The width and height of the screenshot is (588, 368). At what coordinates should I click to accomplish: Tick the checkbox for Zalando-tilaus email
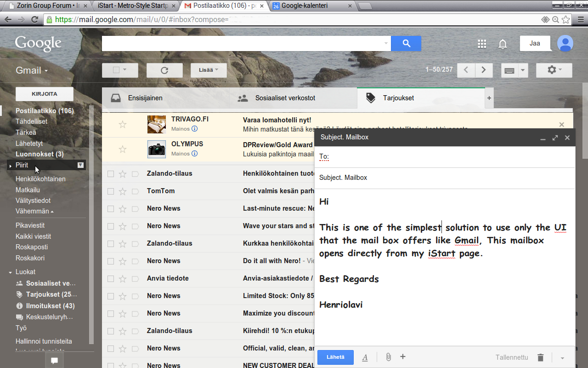point(111,174)
